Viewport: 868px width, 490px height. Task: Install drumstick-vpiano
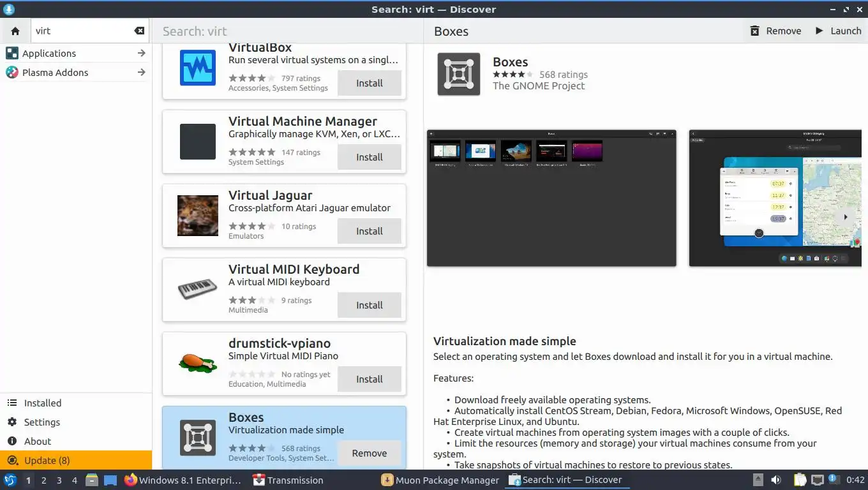pos(370,379)
